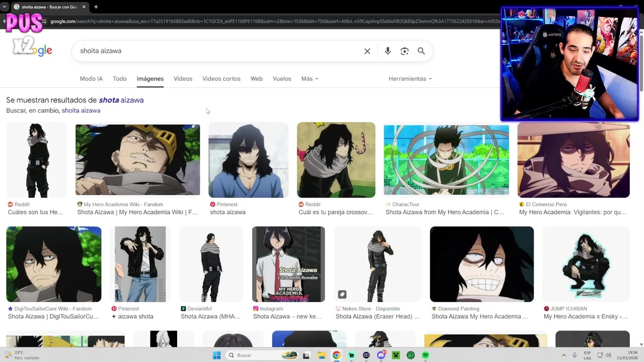Click the DeviantArt source icon
Viewport: 644px width, 362px height.
[184, 309]
